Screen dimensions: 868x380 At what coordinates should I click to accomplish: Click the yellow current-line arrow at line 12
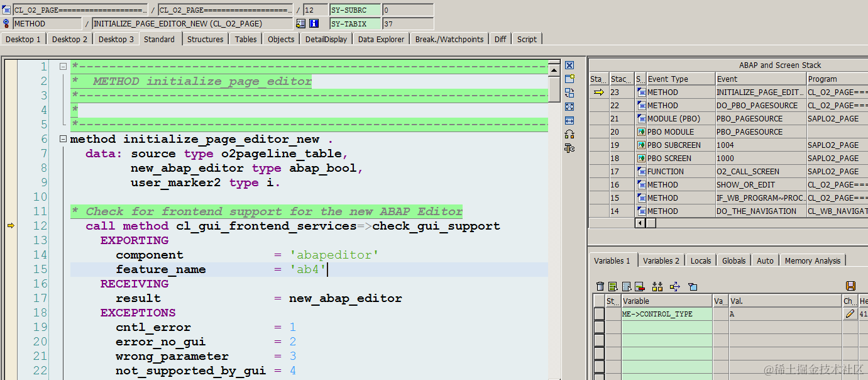point(11,225)
